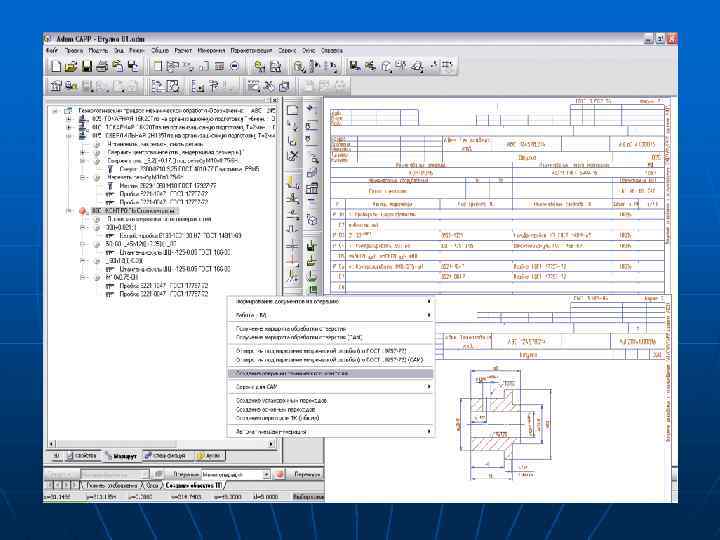The image size is (720, 540).
Task: Open the Операция combo box dropdown arrow
Action: click(x=266, y=474)
